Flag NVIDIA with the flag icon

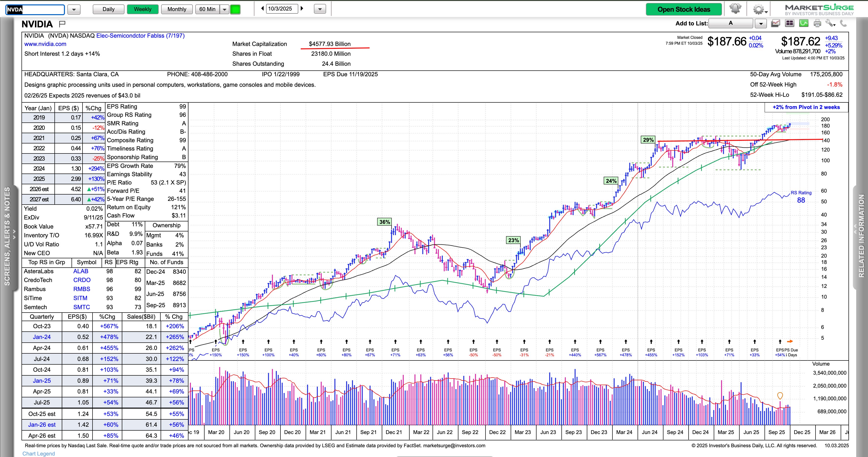(62, 24)
